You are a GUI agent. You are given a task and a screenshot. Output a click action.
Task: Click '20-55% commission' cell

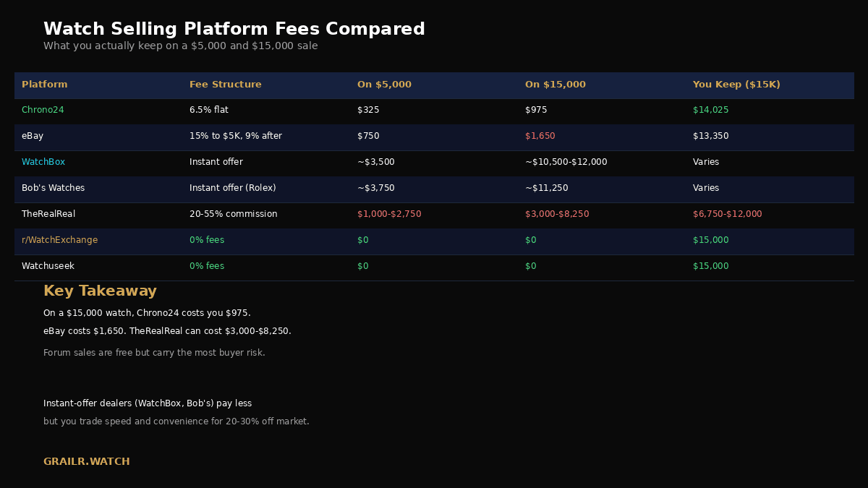pyautogui.click(x=234, y=214)
